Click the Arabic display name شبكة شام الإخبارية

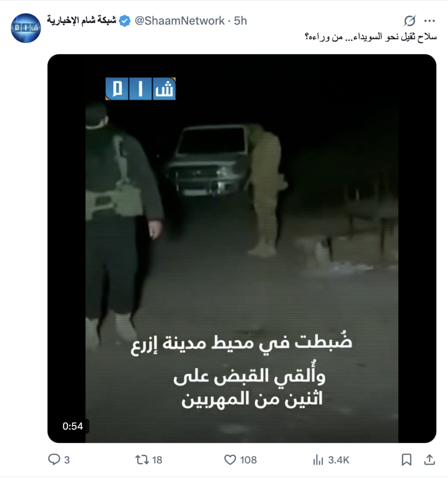[x=81, y=21]
